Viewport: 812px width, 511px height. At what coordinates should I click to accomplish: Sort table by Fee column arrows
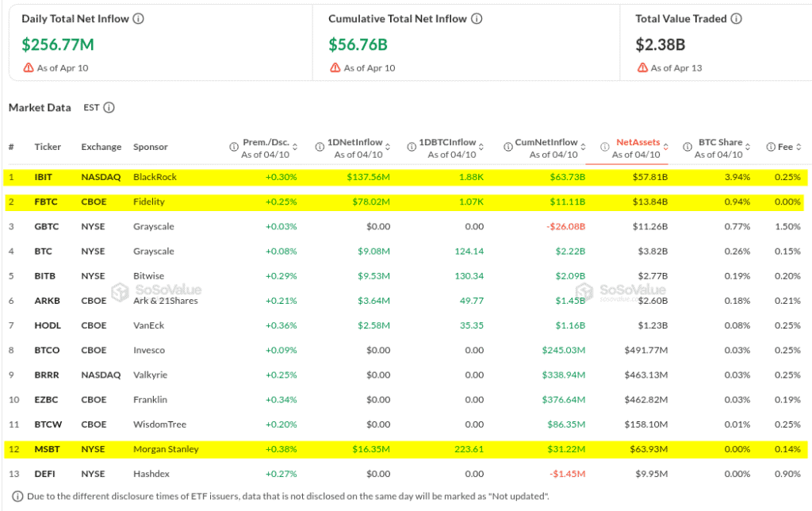pyautogui.click(x=799, y=148)
